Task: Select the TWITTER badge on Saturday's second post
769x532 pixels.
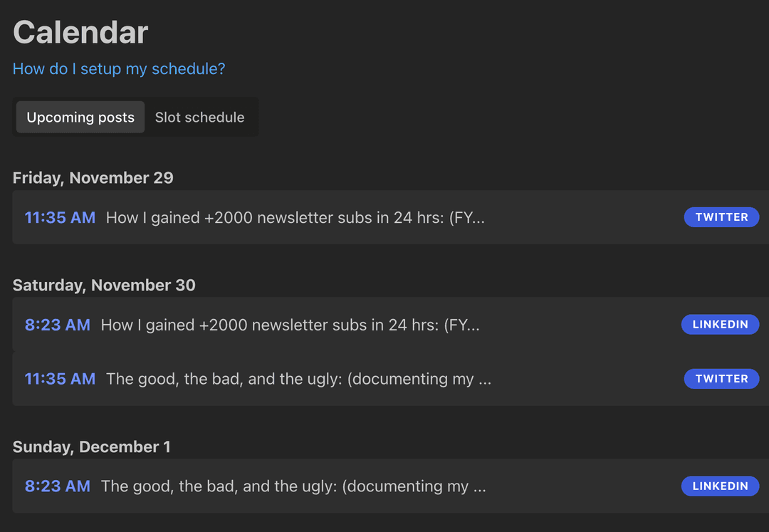Action: [721, 379]
